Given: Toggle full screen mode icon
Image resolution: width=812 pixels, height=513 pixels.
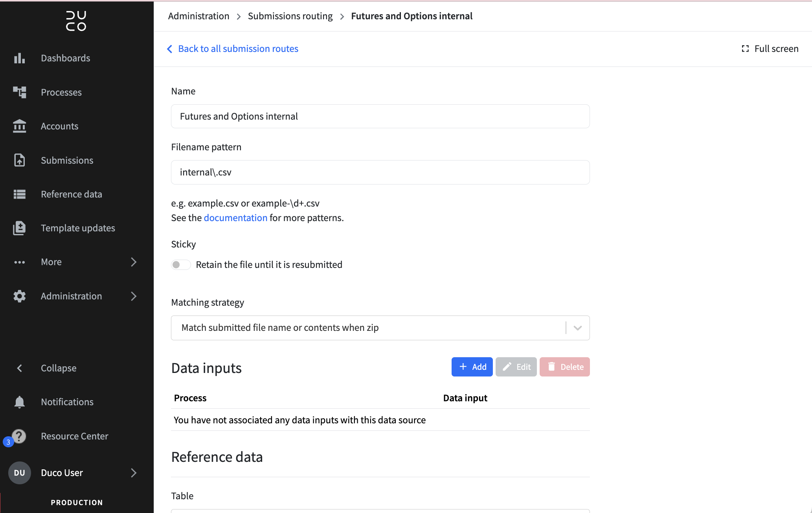Looking at the screenshot, I should click(745, 49).
